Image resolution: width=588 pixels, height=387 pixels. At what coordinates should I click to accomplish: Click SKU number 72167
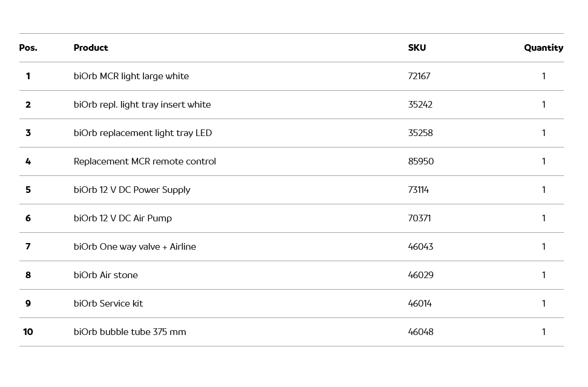(x=419, y=76)
